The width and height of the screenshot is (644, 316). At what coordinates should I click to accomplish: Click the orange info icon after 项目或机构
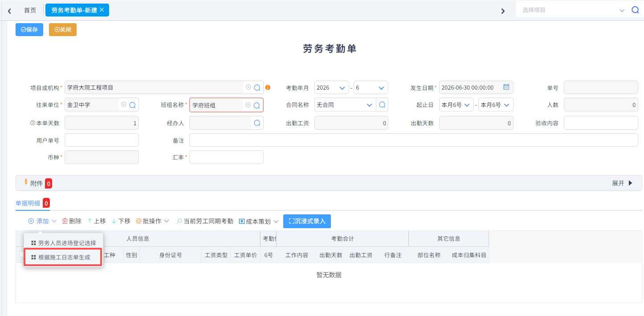tap(268, 87)
